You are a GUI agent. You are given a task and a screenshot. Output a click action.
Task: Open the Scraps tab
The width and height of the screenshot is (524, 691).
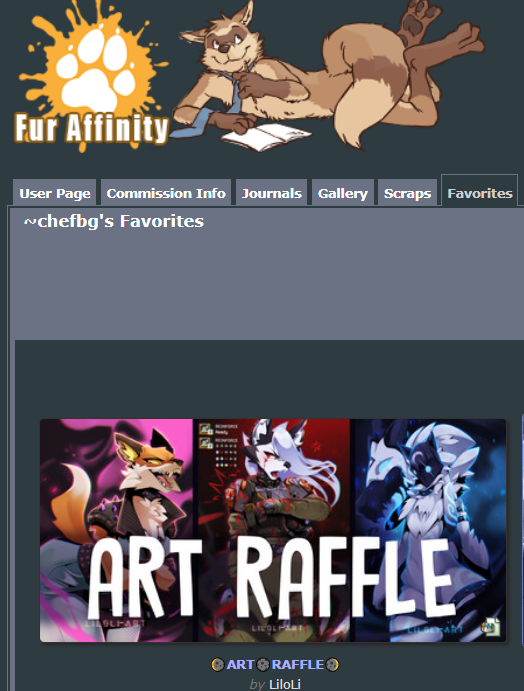[x=407, y=193]
